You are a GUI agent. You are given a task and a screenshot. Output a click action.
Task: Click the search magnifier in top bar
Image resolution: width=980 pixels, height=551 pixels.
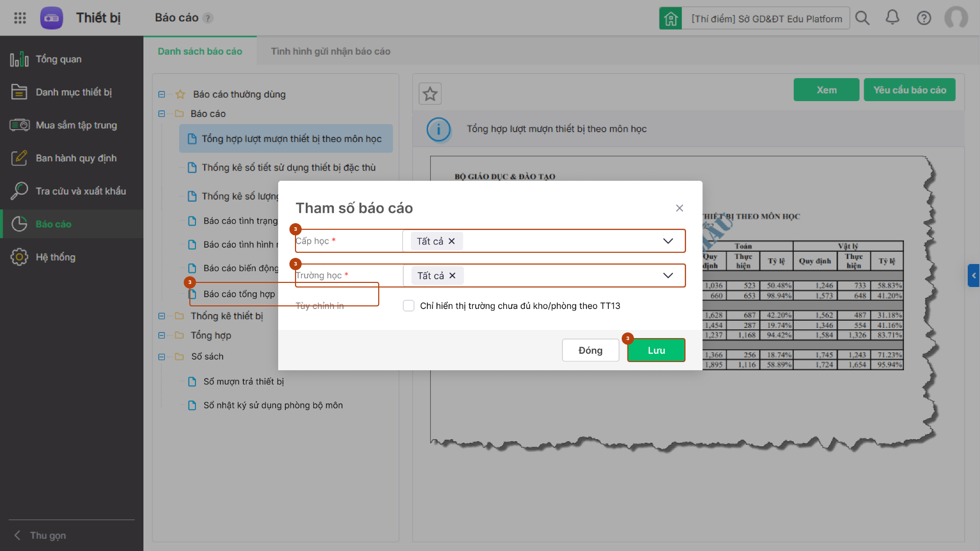pyautogui.click(x=862, y=18)
